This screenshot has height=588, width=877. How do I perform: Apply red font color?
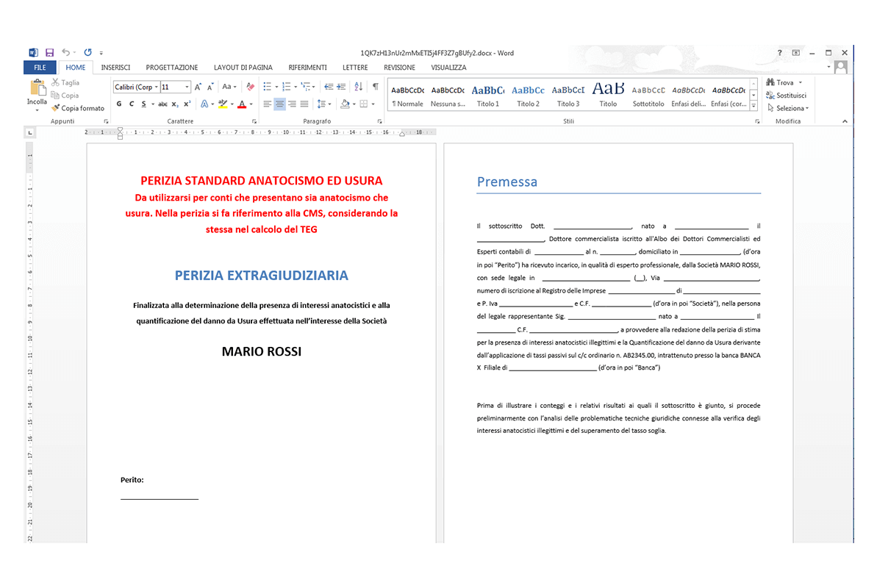(242, 104)
